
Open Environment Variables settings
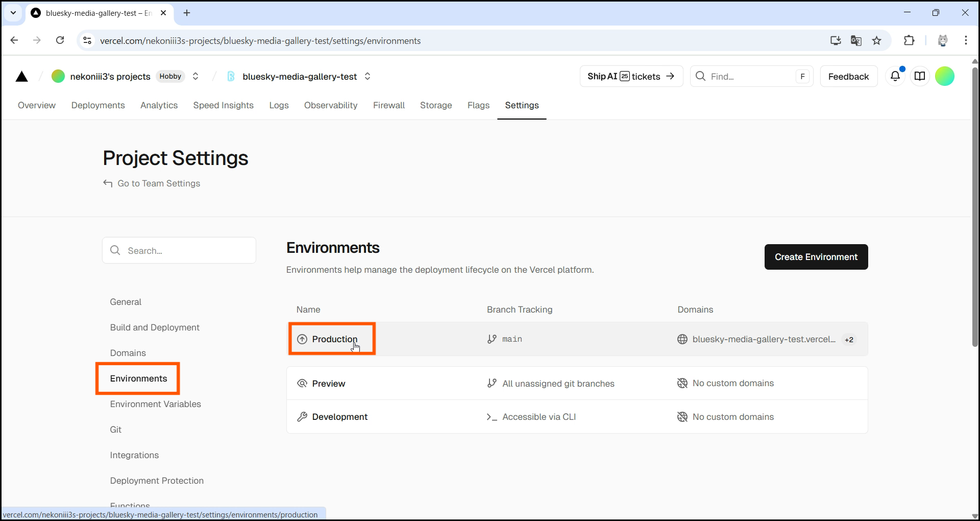tap(156, 404)
